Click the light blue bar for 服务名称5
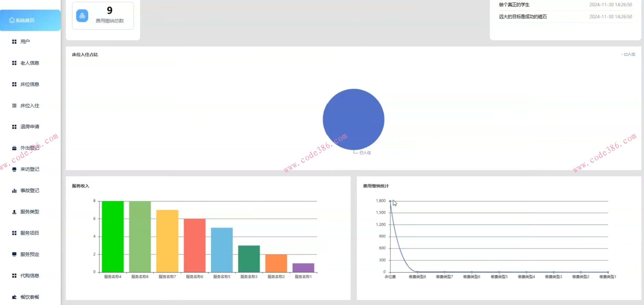This screenshot has height=305, width=644. click(222, 250)
